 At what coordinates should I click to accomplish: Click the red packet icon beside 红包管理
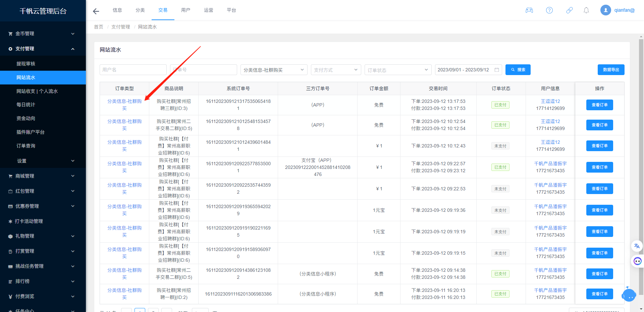point(10,191)
